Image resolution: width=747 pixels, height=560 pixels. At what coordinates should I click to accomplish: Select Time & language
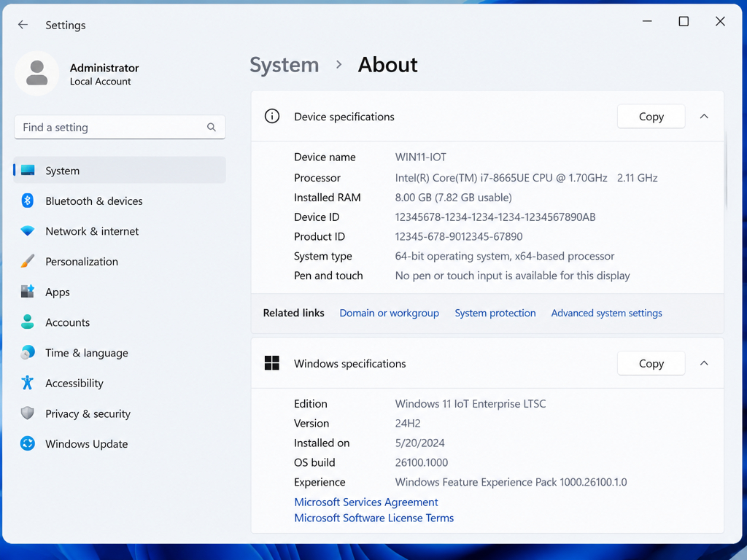tap(120, 352)
